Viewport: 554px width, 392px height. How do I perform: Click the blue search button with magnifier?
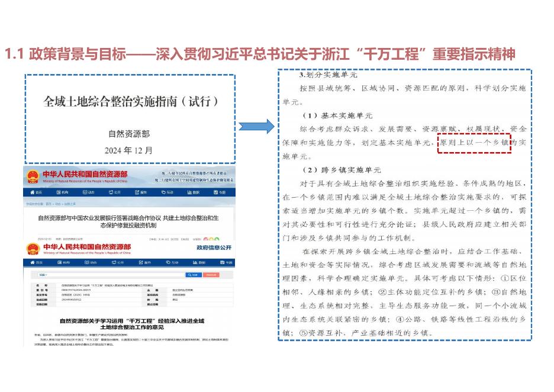click(x=194, y=275)
